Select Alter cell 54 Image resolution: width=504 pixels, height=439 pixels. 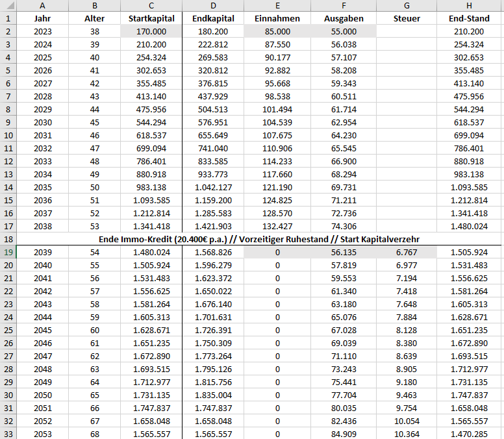[x=95, y=252]
